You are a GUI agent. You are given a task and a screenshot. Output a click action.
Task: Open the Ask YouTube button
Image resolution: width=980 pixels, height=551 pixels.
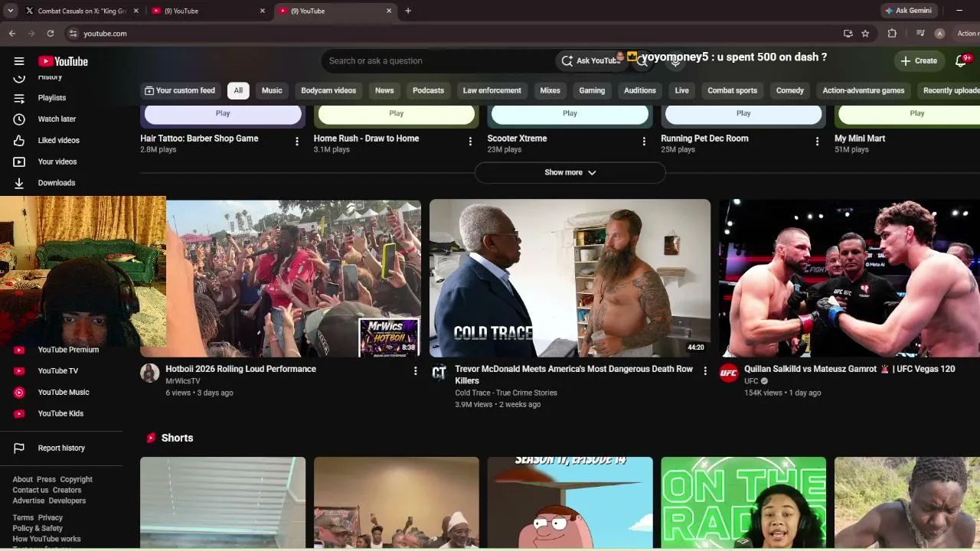(x=590, y=61)
